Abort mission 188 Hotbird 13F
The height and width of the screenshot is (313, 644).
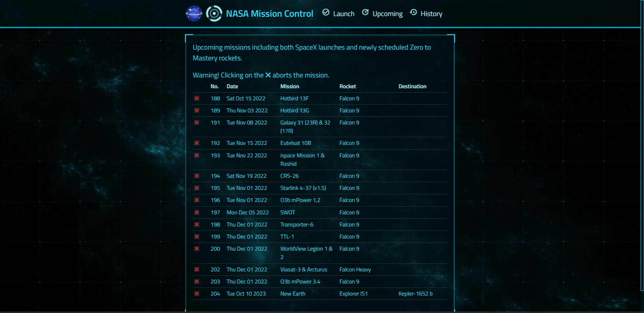196,98
